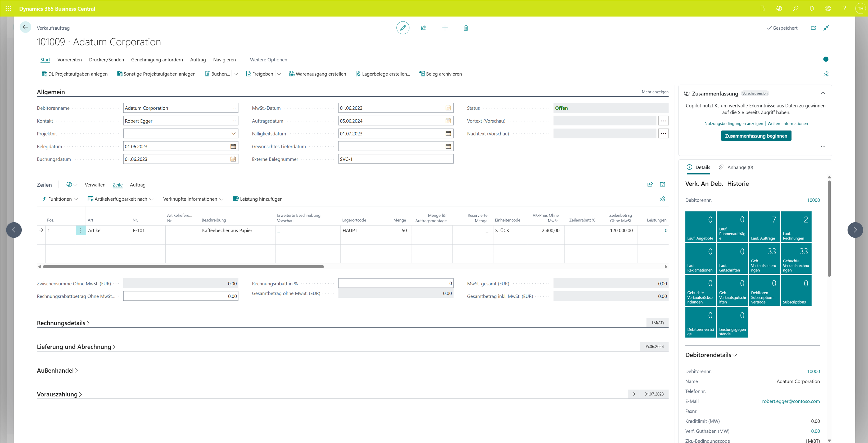Image resolution: width=868 pixels, height=443 pixels.
Task: Pin the Zeilen toolbar
Action: click(x=662, y=199)
